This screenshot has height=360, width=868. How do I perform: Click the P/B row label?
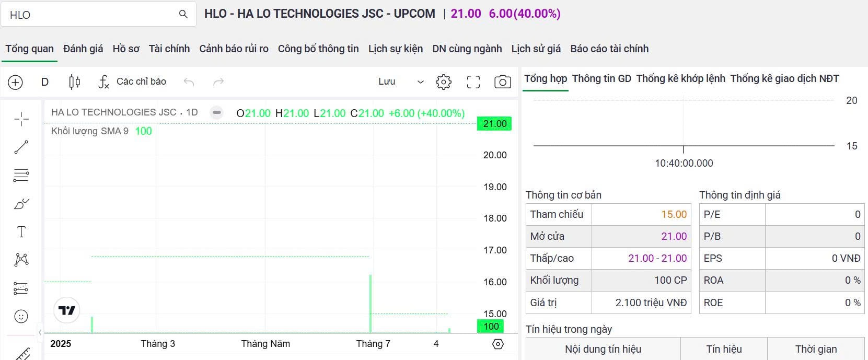pyautogui.click(x=712, y=237)
